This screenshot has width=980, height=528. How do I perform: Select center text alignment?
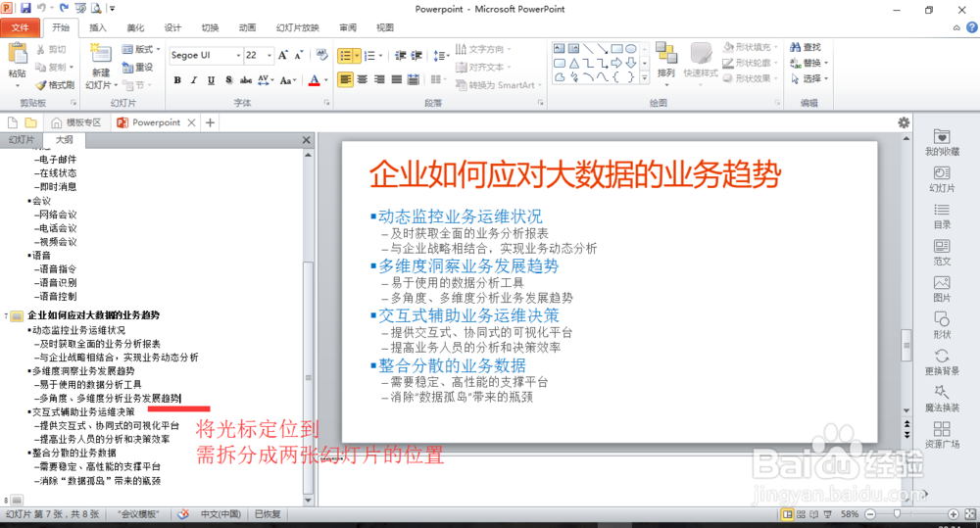[x=362, y=79]
